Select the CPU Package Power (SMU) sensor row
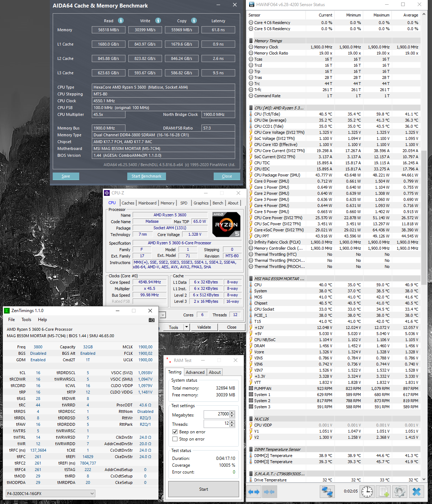Image resolution: width=432 pixels, height=504 pixels. (x=334, y=175)
